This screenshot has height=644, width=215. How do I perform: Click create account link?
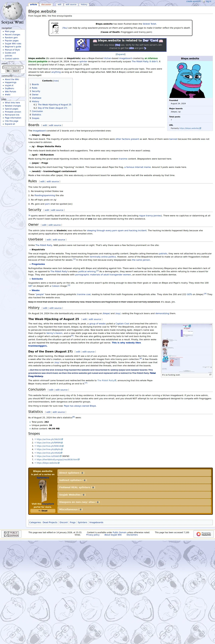[193, 2]
